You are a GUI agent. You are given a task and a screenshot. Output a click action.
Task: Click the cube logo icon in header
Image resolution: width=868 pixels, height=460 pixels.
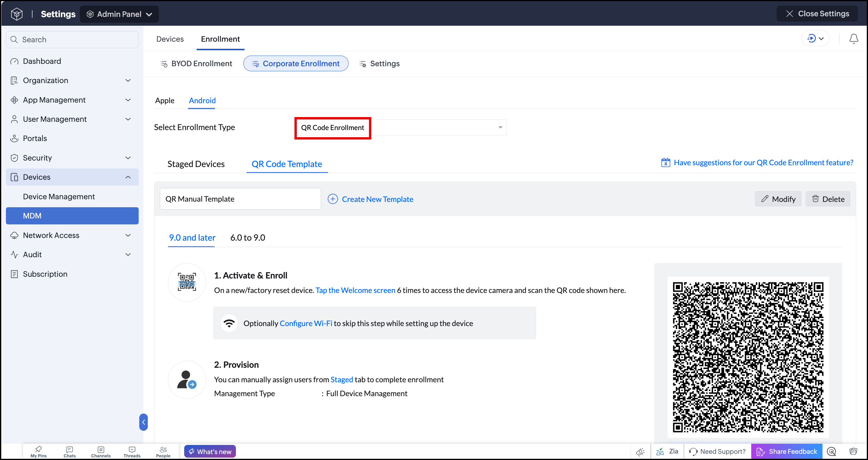[17, 14]
